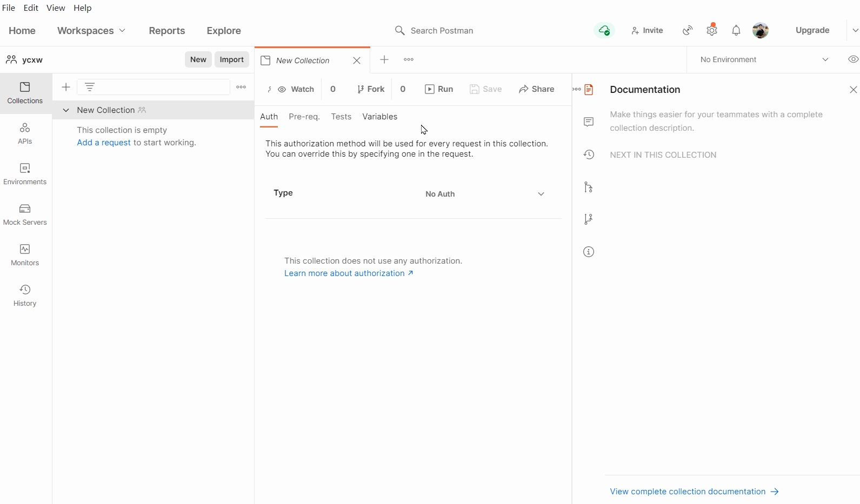This screenshot has width=860, height=504.
Task: Open the notifications bell
Action: [x=736, y=30]
